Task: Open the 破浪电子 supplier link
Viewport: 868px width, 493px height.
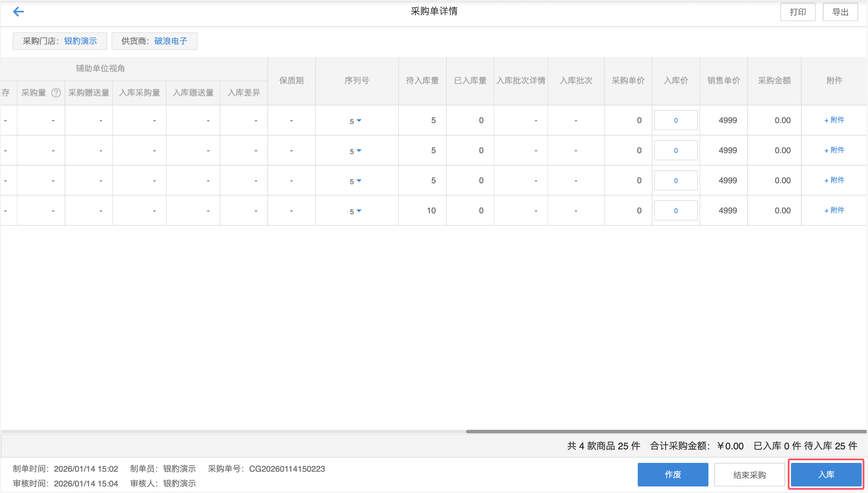Action: click(170, 41)
